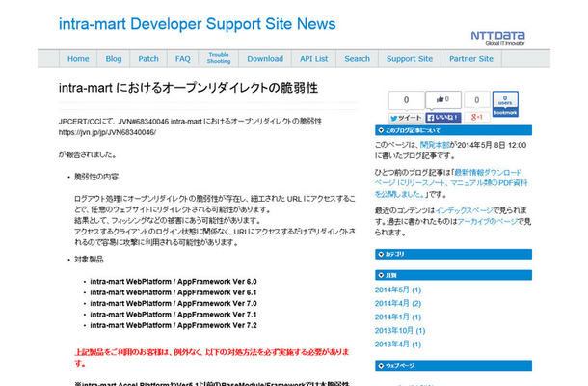Open the 2013年4月 (1) archive

pyautogui.click(x=398, y=345)
